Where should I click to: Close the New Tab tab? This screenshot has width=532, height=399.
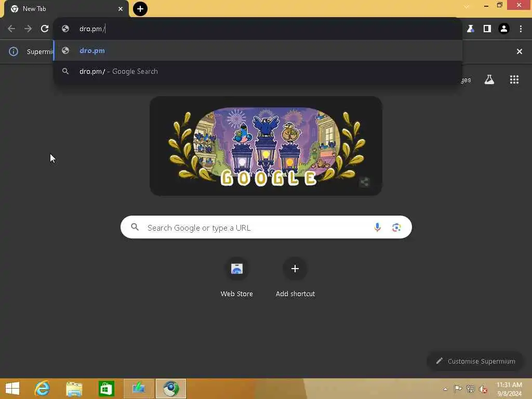121,9
